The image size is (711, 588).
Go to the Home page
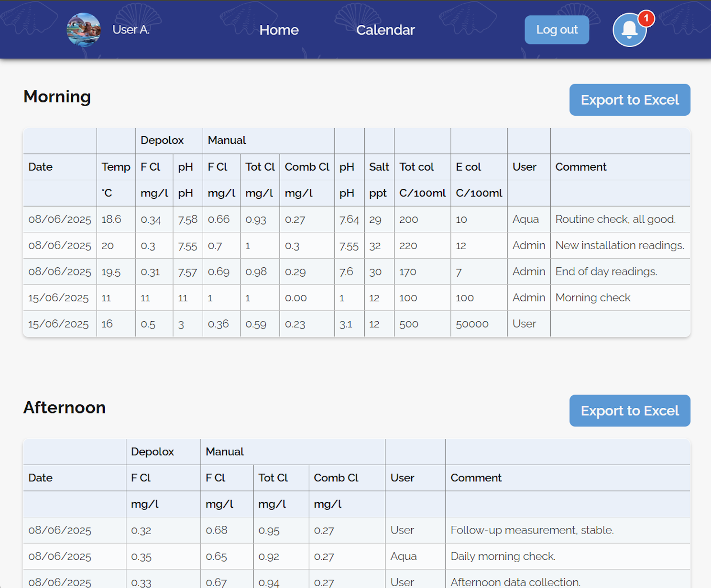(x=279, y=30)
